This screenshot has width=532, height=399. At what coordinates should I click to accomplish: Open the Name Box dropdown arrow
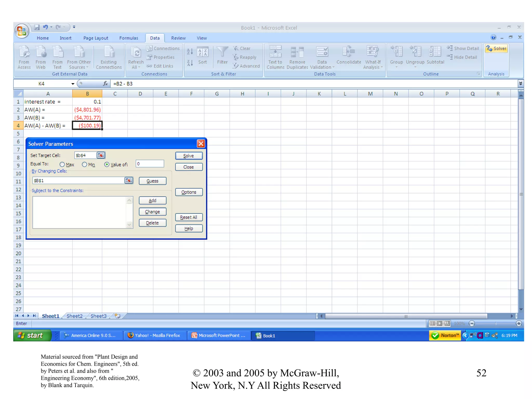73,84
